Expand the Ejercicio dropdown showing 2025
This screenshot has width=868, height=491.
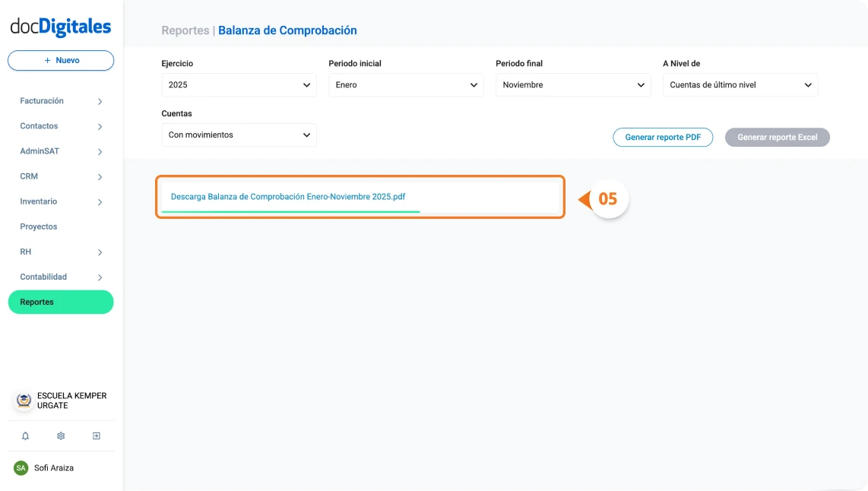(239, 84)
